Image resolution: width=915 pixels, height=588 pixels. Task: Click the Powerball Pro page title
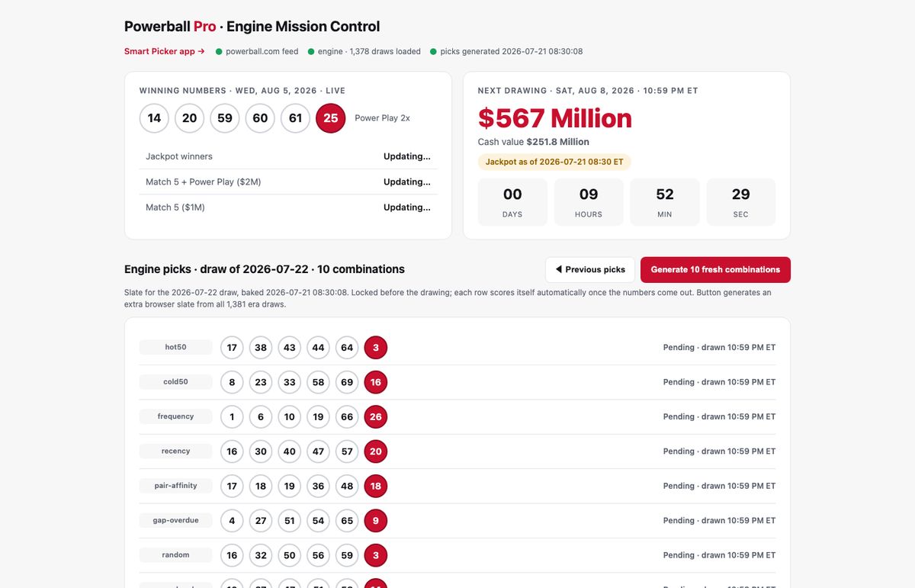[x=252, y=27]
